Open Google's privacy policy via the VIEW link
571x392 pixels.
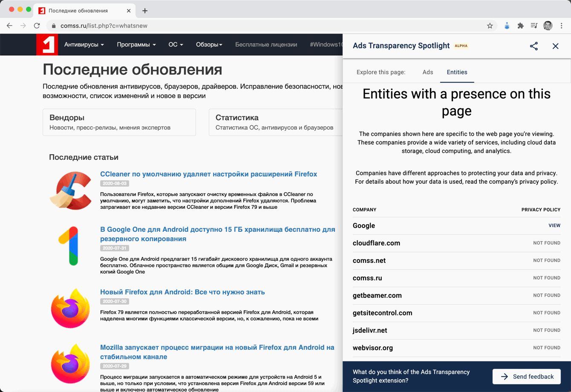click(554, 225)
